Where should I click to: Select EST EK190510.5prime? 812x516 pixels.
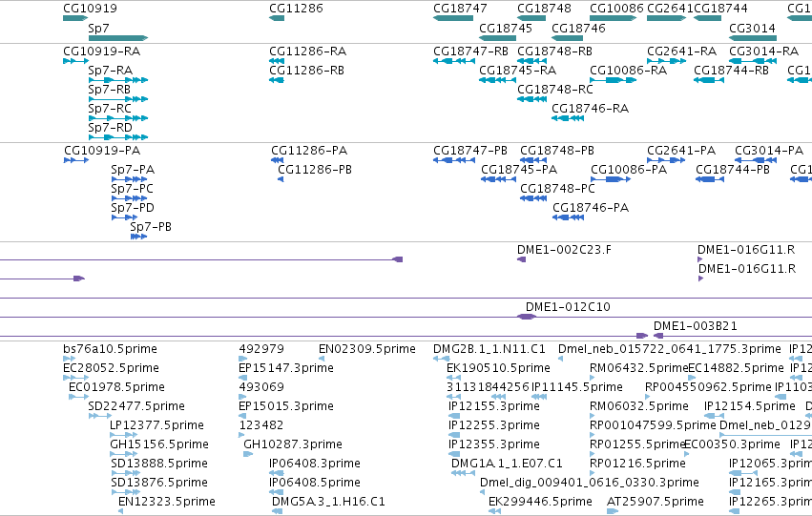[498, 368]
